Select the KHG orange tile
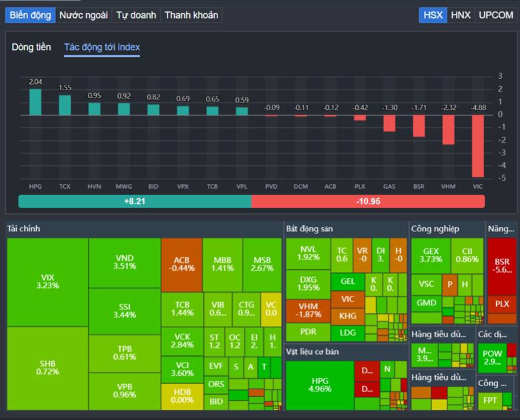This screenshot has height=420, width=520. click(347, 316)
